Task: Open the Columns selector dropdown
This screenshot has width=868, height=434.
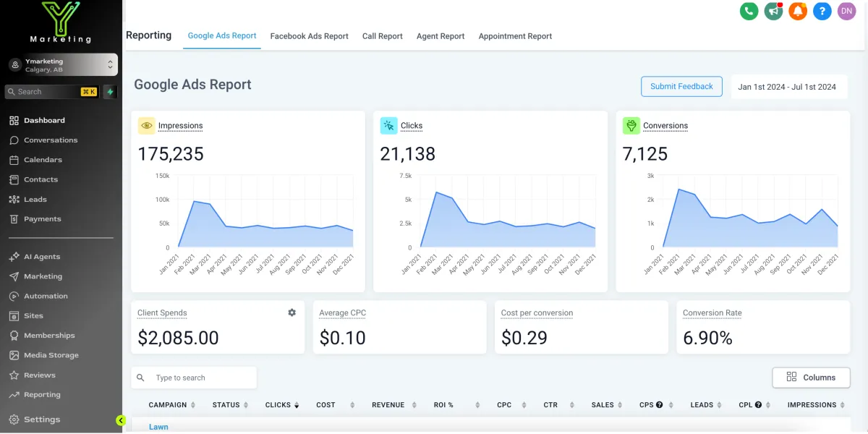Action: pyautogui.click(x=811, y=377)
